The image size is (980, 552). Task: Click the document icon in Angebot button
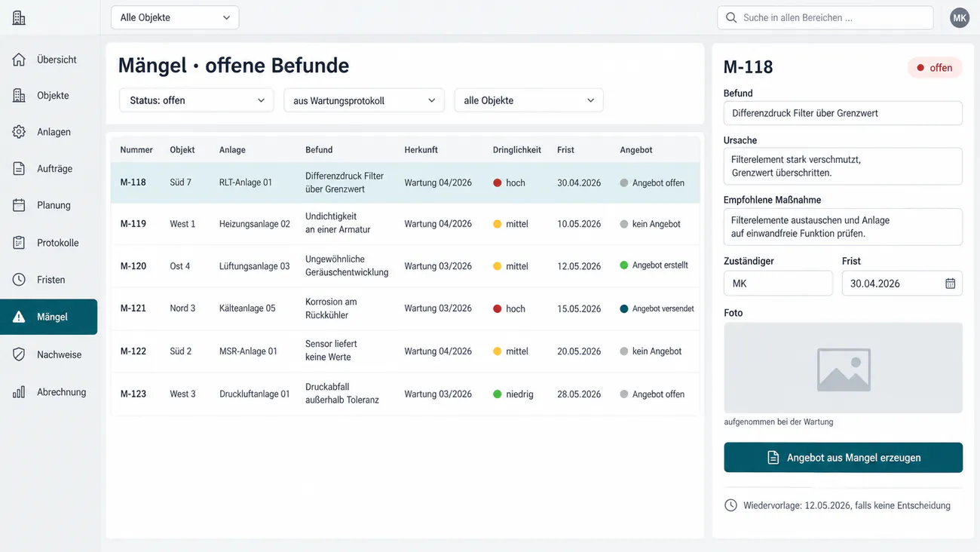[x=773, y=458]
